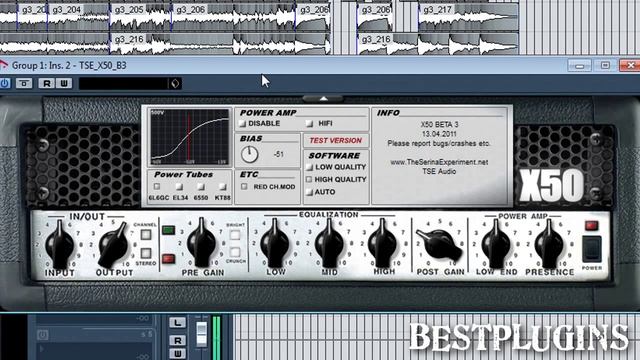The width and height of the screenshot is (640, 360).
Task: Click the tube curve graph display
Action: [x=190, y=137]
